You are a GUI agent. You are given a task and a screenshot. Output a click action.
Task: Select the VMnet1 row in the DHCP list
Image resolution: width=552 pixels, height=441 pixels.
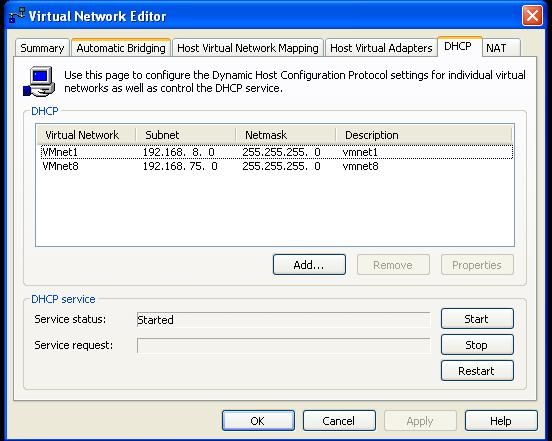277,152
